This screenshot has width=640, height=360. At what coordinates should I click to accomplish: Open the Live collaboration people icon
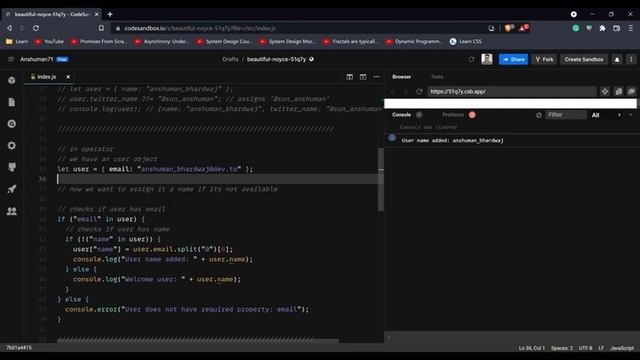pyautogui.click(x=11, y=211)
